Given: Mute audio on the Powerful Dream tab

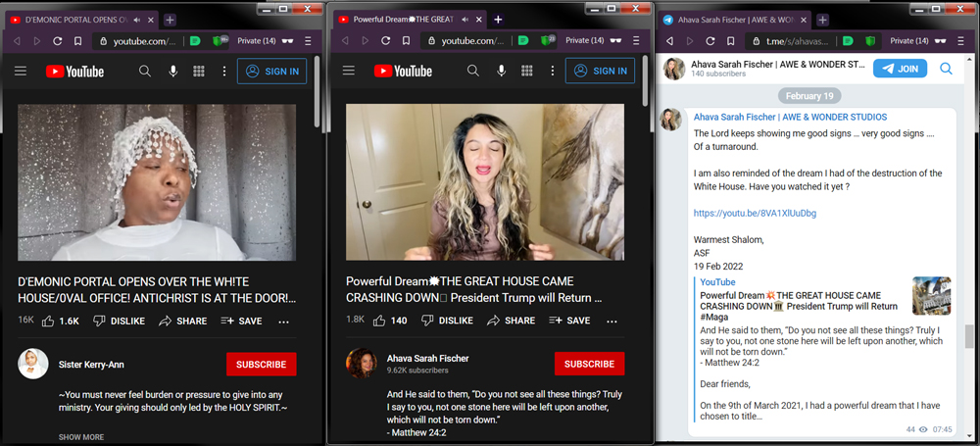Looking at the screenshot, I should point(466,20).
